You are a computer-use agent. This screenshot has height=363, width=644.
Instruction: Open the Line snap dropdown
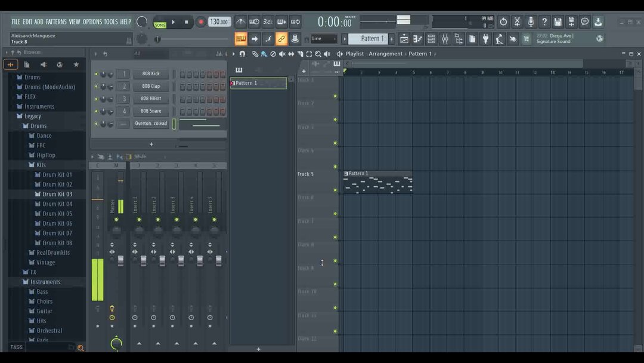324,39
